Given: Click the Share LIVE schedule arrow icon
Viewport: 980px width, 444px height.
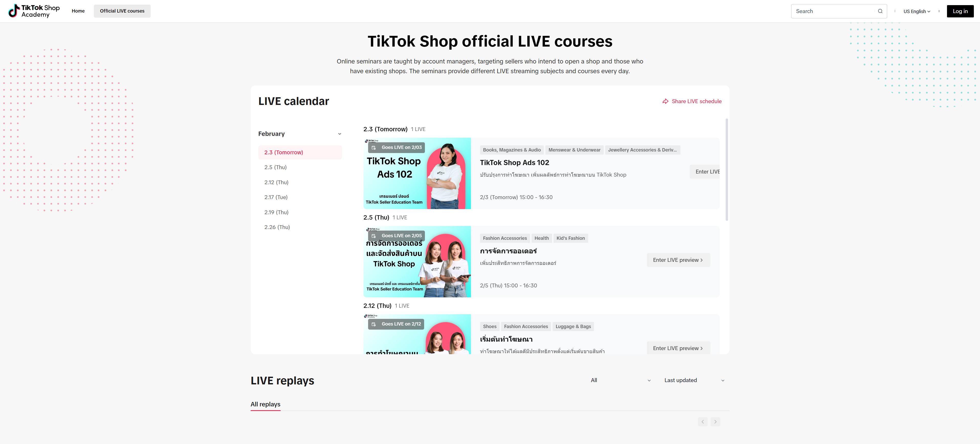Looking at the screenshot, I should tap(665, 101).
